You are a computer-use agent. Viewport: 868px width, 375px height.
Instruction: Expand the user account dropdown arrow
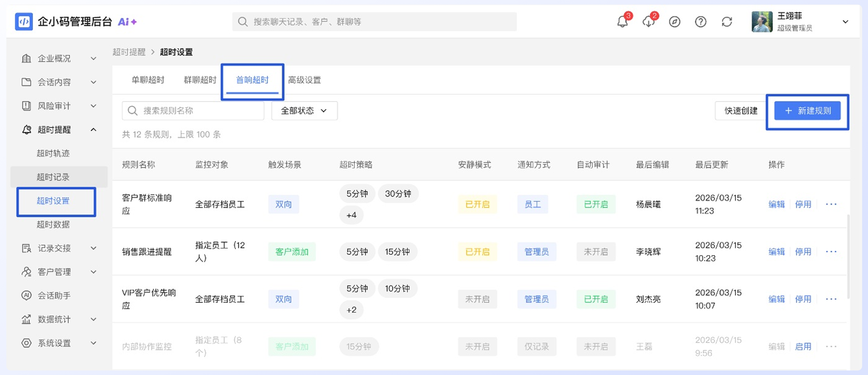pos(845,22)
